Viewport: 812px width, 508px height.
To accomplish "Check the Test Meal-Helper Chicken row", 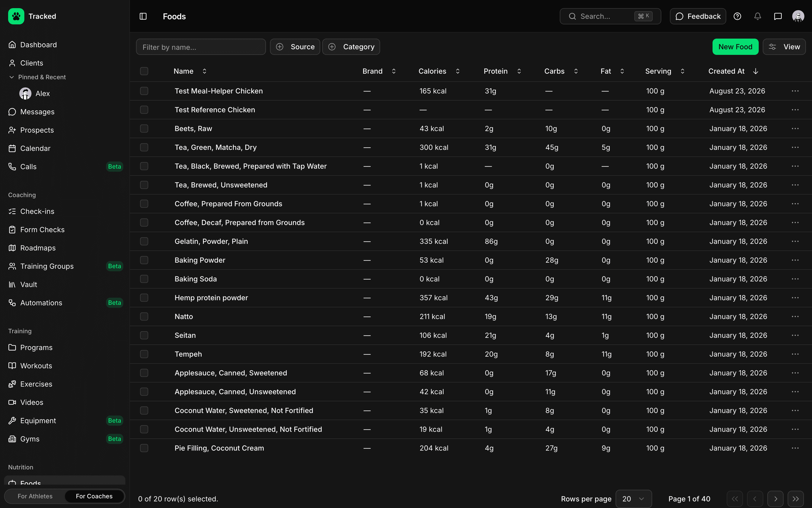I will click(144, 91).
